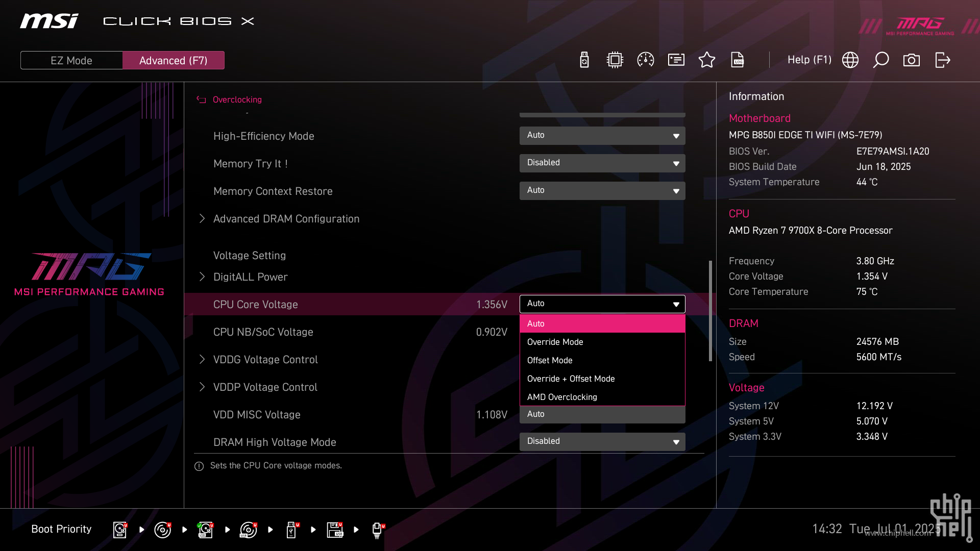Click the System 12V 12.192 V value
Viewport: 980px width, 551px height.
click(x=874, y=406)
